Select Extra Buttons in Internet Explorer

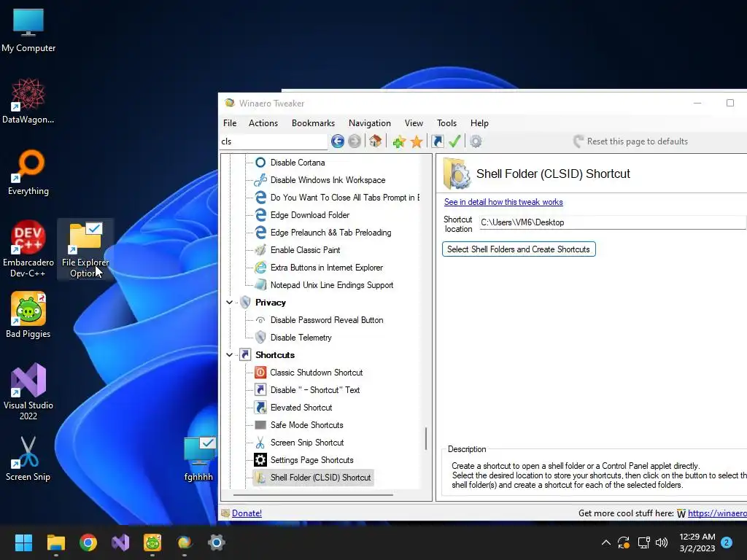click(326, 268)
